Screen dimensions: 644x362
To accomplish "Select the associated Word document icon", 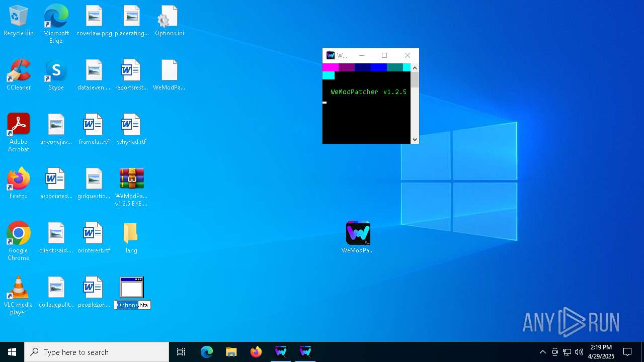I will pos(56,184).
